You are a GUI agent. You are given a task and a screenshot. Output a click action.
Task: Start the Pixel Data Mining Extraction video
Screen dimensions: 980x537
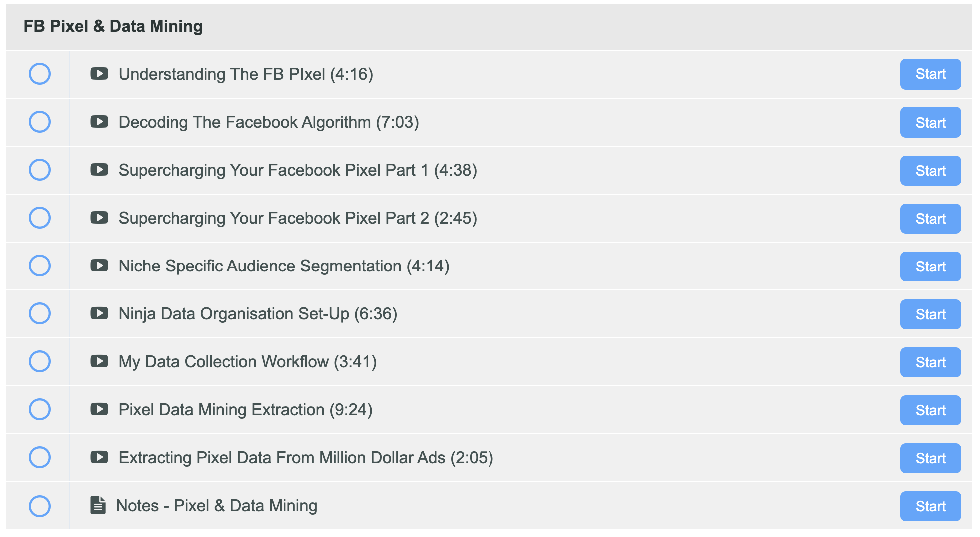(x=930, y=410)
